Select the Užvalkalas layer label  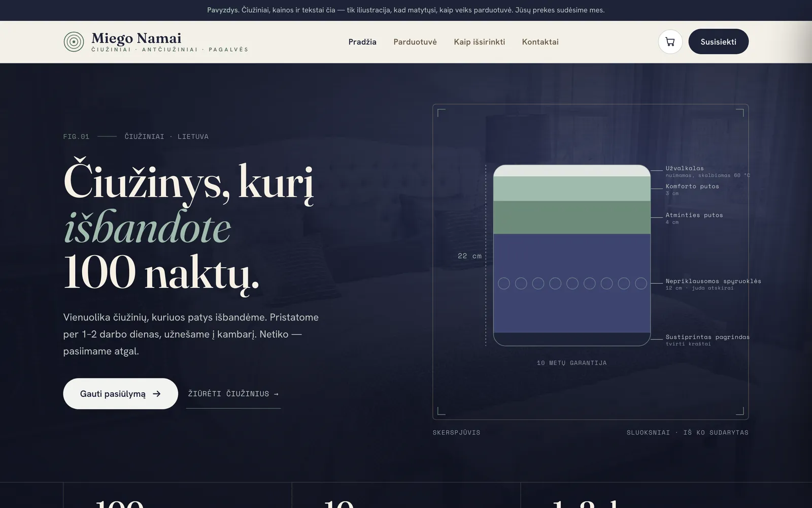685,168
